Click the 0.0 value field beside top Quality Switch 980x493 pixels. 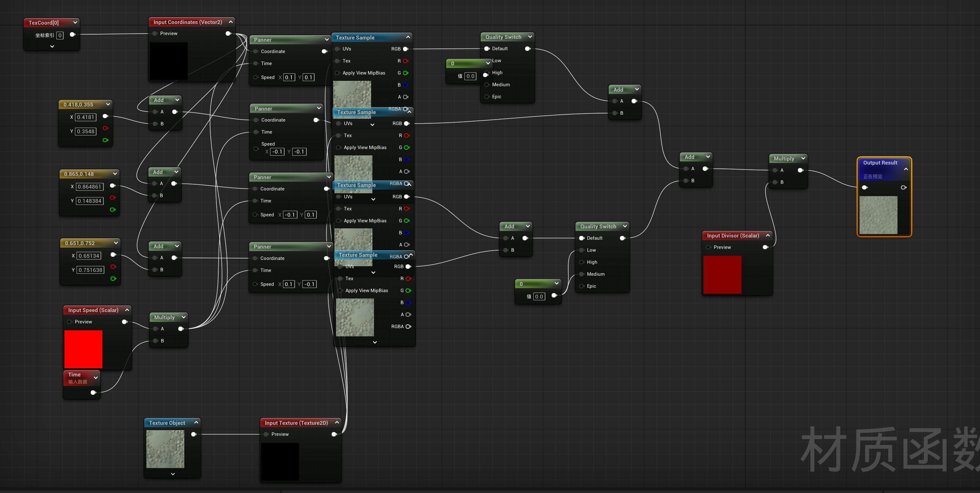(470, 76)
